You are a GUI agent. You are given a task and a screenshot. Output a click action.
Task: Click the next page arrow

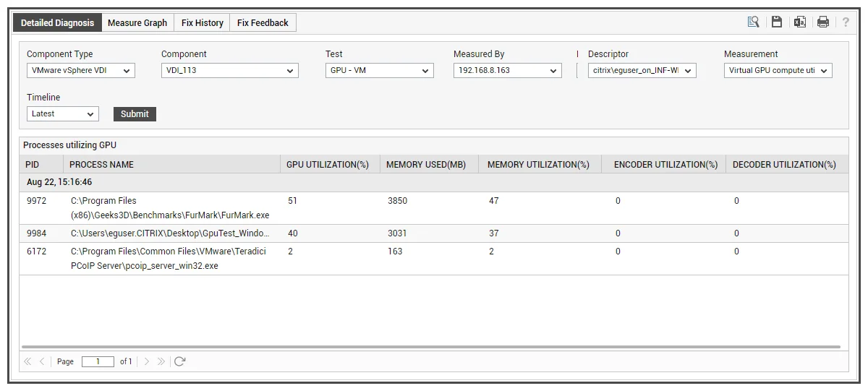(x=147, y=361)
